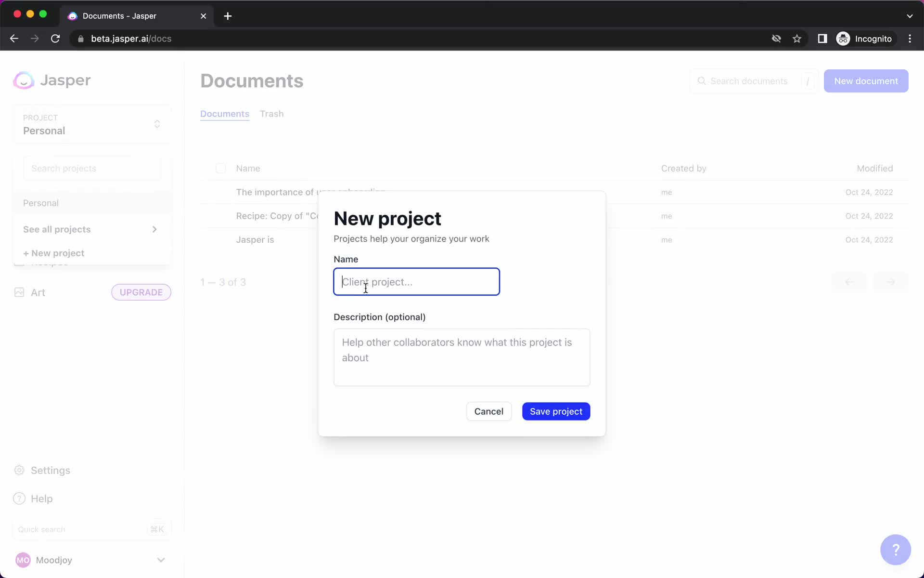Click the Jasper logo icon
The image size is (924, 578).
pos(24,80)
